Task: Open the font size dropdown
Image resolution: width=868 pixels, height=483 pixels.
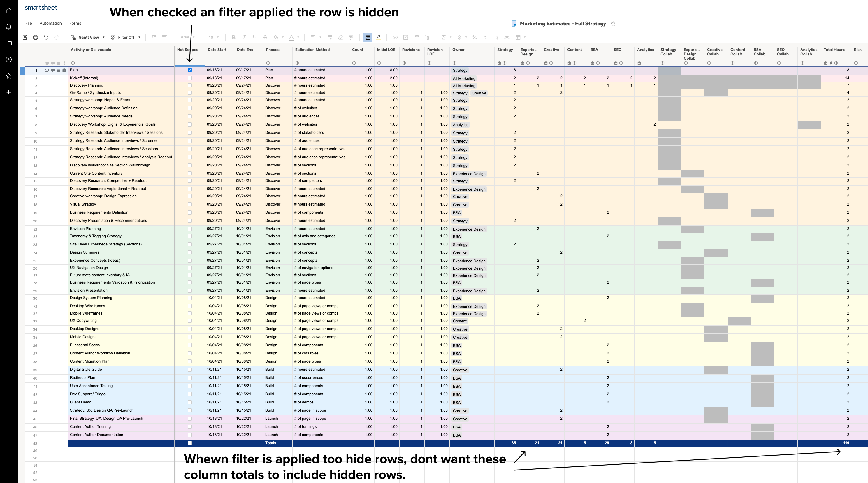Action: pos(213,37)
